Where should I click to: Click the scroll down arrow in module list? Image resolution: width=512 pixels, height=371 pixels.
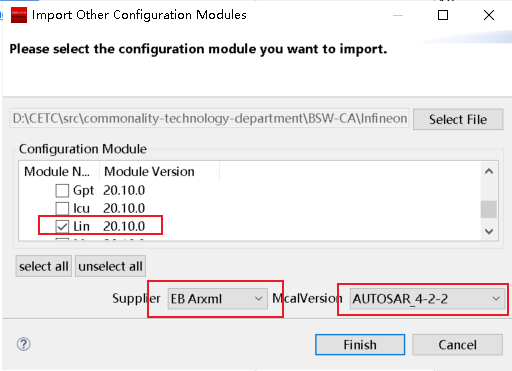489,231
